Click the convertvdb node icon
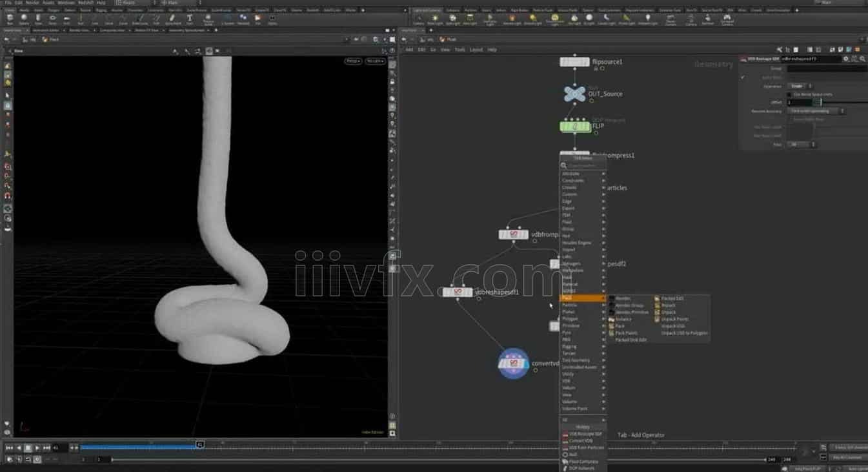This screenshot has width=868, height=472. point(514,364)
